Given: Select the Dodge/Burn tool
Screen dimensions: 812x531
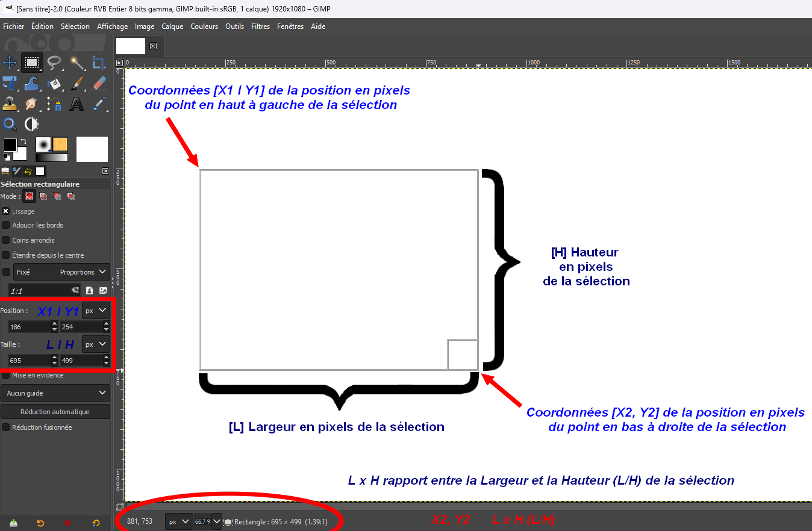Looking at the screenshot, I should coord(31,124).
